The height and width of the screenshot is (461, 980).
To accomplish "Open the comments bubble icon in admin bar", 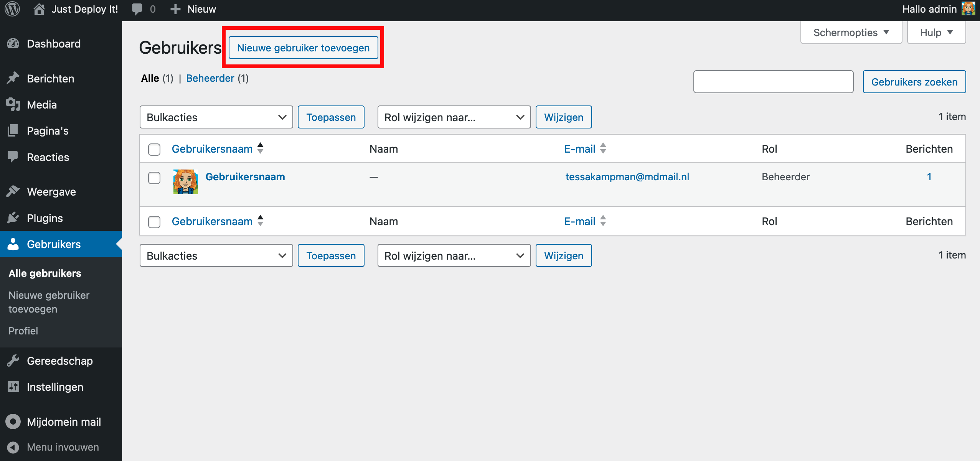I will 137,9.
